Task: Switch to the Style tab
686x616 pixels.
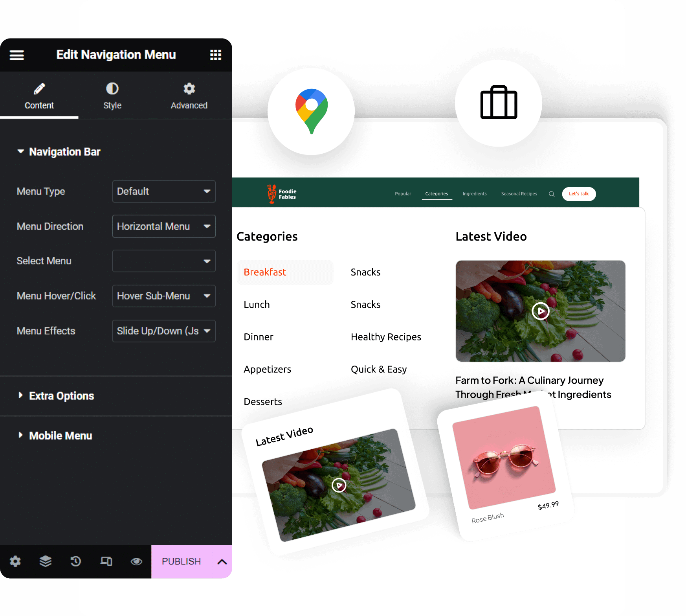Action: tap(112, 96)
